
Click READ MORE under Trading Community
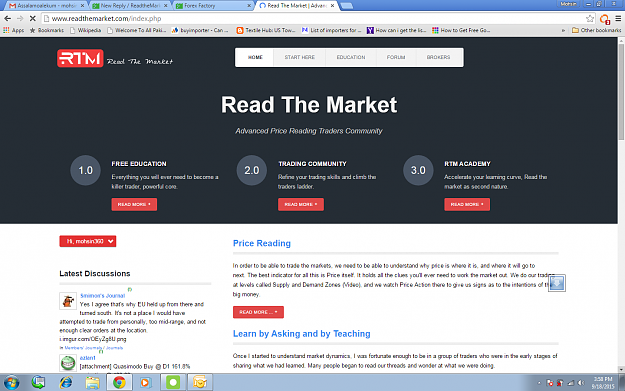(x=301, y=204)
